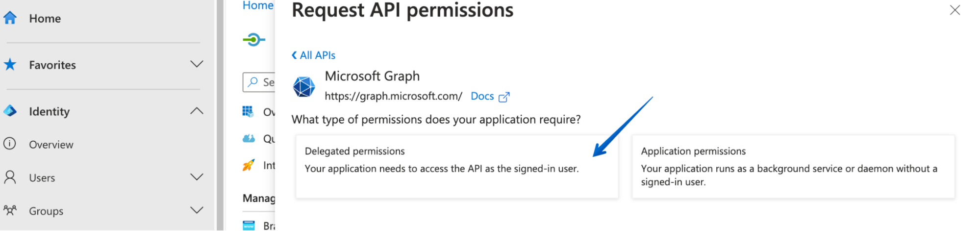Image resolution: width=980 pixels, height=231 pixels.
Task: Expand the Users submenu chevron
Action: tap(197, 177)
